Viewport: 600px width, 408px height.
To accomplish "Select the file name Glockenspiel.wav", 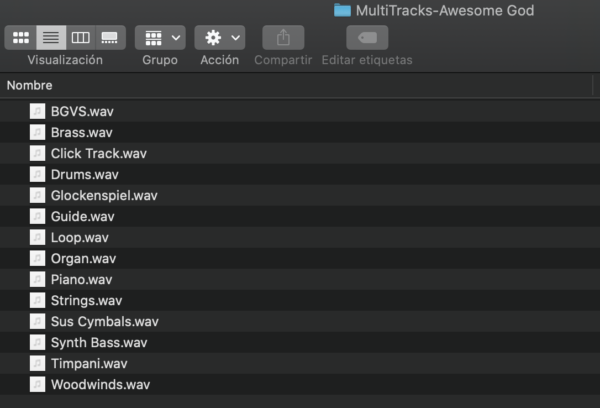I will (x=104, y=196).
